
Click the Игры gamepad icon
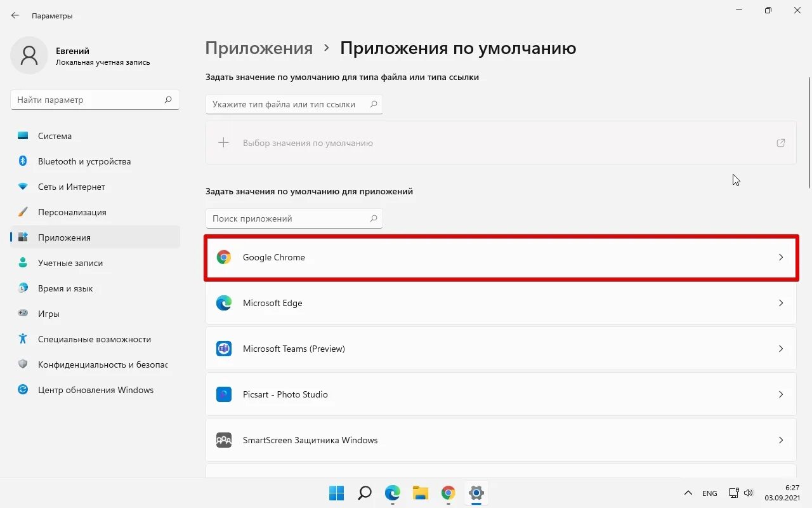point(23,314)
